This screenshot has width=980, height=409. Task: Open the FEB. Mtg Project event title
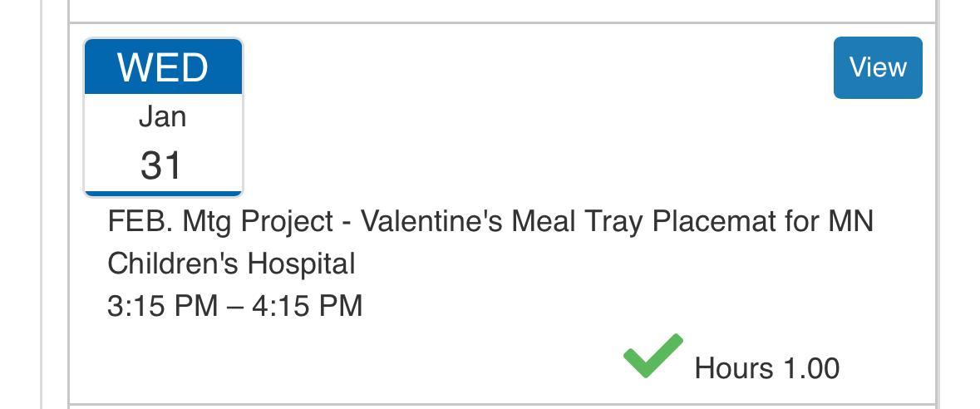click(490, 222)
